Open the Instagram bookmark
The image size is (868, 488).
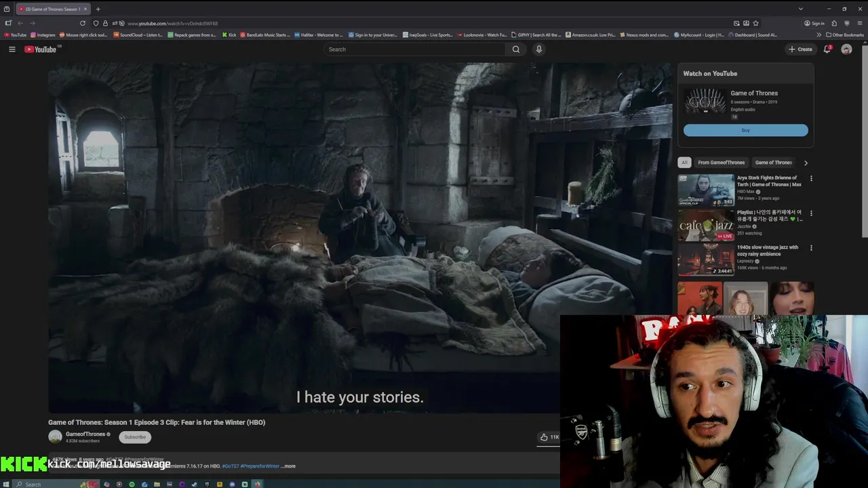point(43,35)
